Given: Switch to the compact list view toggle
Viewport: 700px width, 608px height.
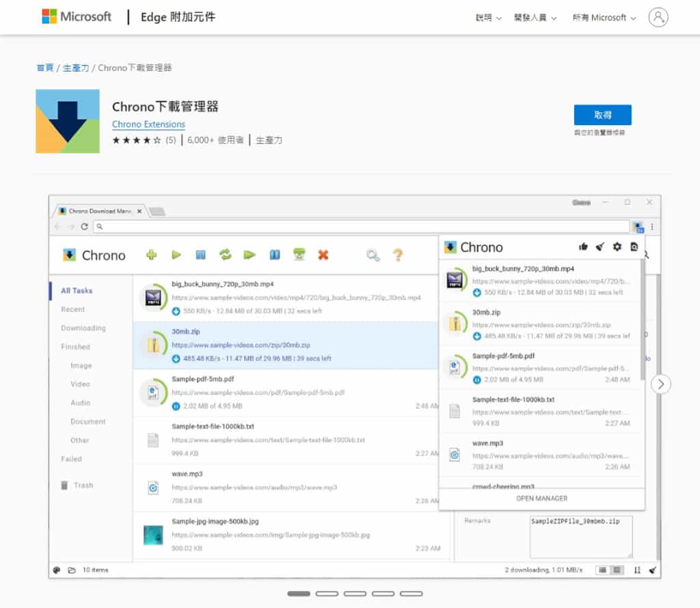Looking at the screenshot, I should coord(602,570).
